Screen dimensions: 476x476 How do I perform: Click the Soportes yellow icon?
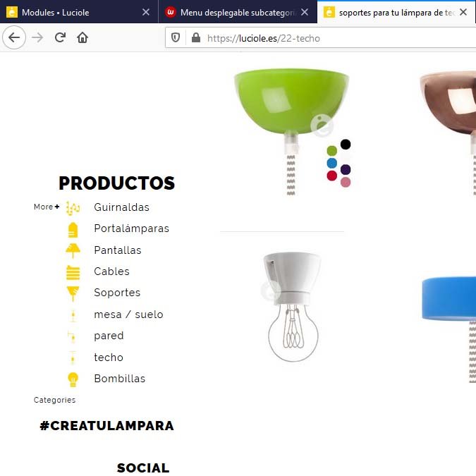(73, 293)
